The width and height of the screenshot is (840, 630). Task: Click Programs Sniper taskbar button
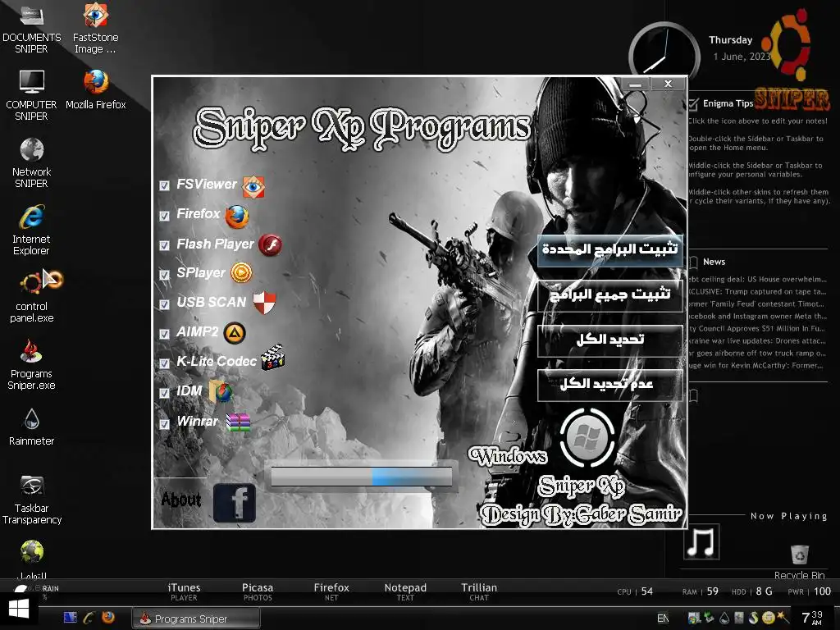pos(196,619)
